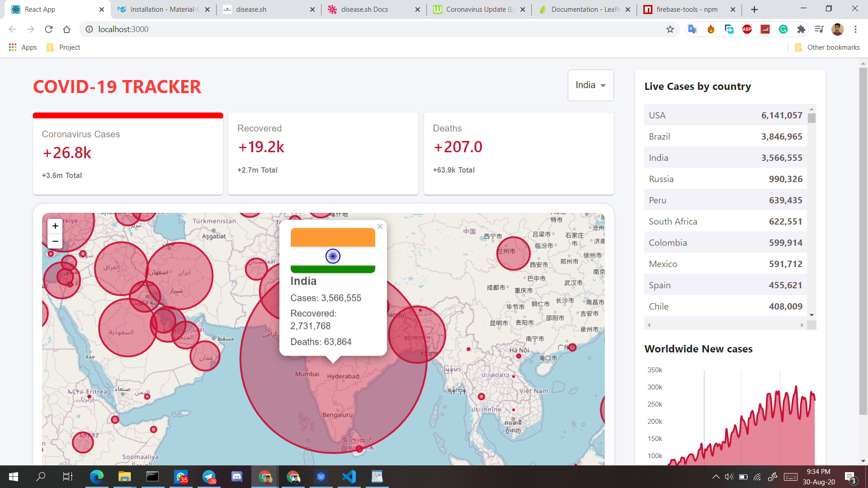The height and width of the screenshot is (488, 868).
Task: Switch to the disease.sh Docs tab
Action: (373, 9)
